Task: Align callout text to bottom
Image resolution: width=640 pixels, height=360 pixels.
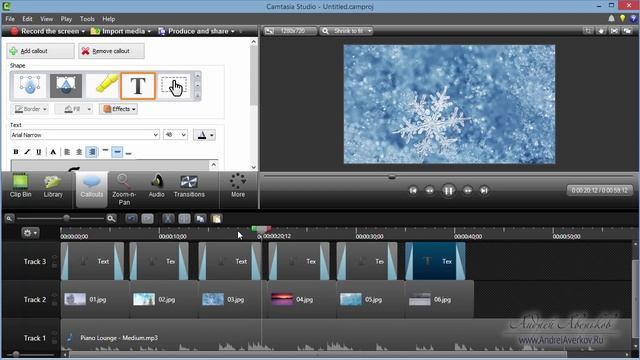Action: click(129, 152)
